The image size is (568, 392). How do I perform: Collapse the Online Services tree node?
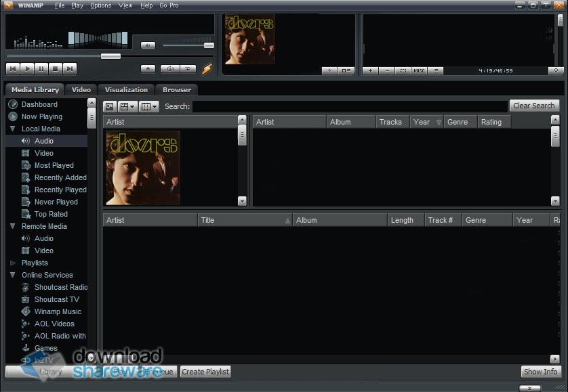pos(13,275)
